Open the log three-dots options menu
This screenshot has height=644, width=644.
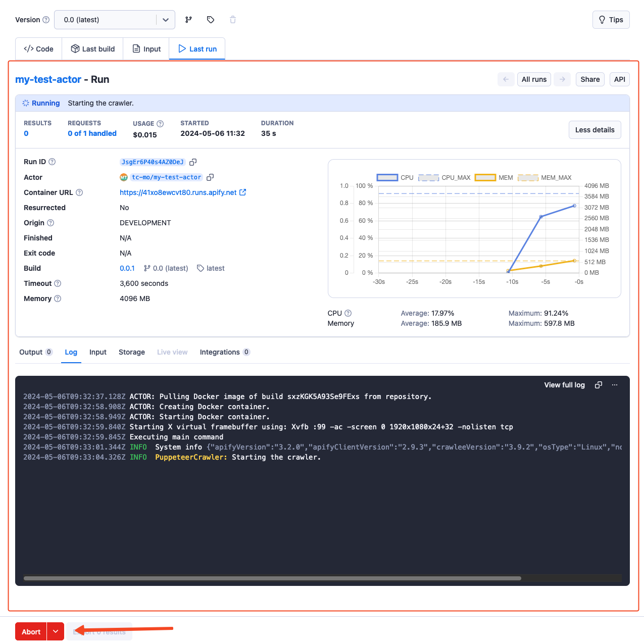pos(615,385)
